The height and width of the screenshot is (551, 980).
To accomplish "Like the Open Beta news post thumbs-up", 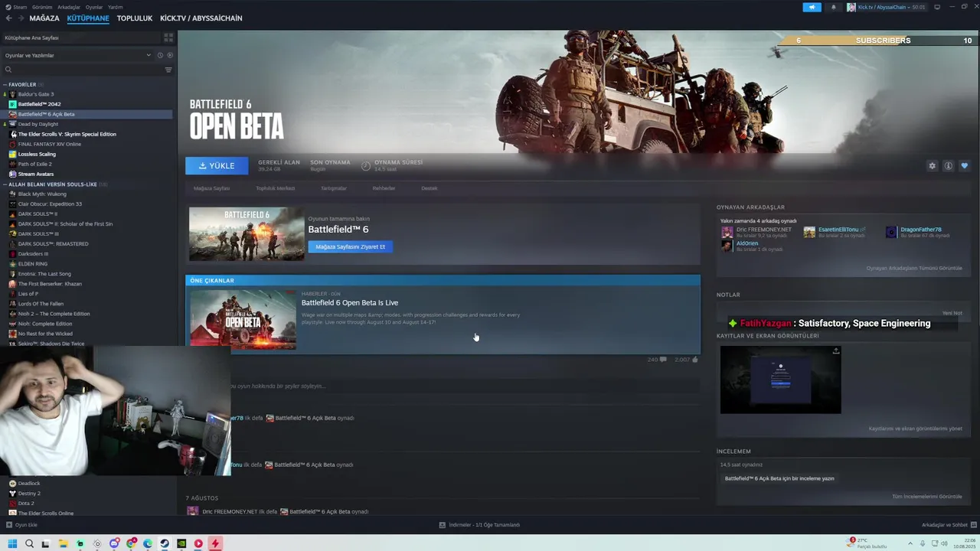I will (695, 360).
